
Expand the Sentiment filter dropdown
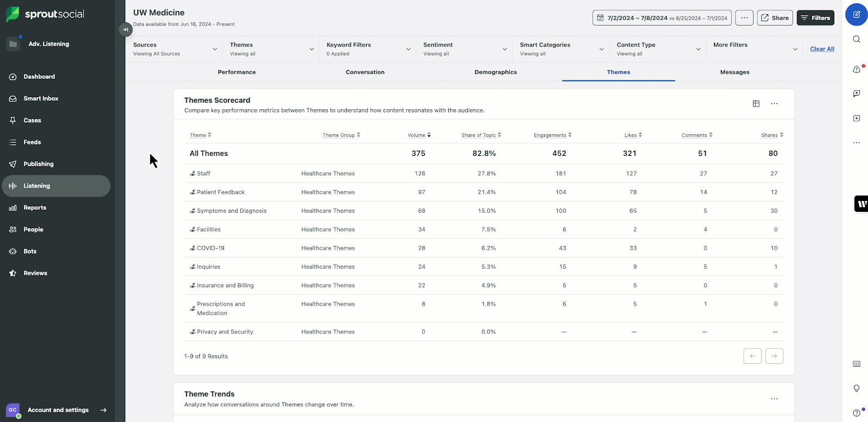464,49
